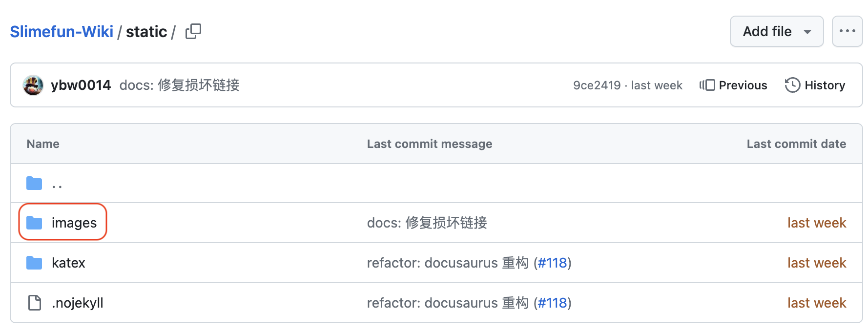
Task: Open the Slimefun-Wiki breadcrumb link
Action: click(x=62, y=32)
